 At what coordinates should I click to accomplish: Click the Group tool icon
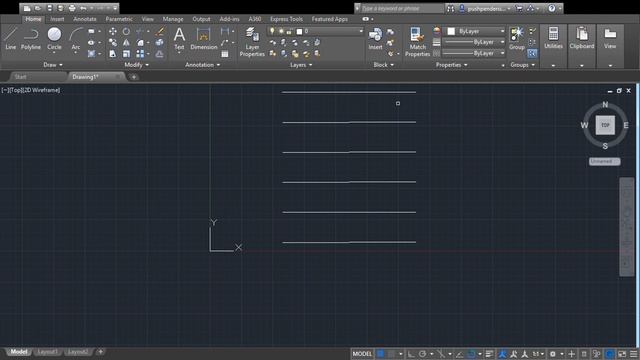click(517, 39)
